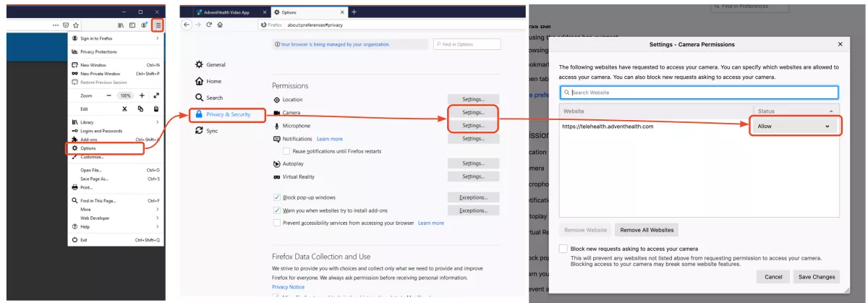Screen dimensions: 868x303
Task: Open the Firefox hamburger menu
Action: [158, 25]
